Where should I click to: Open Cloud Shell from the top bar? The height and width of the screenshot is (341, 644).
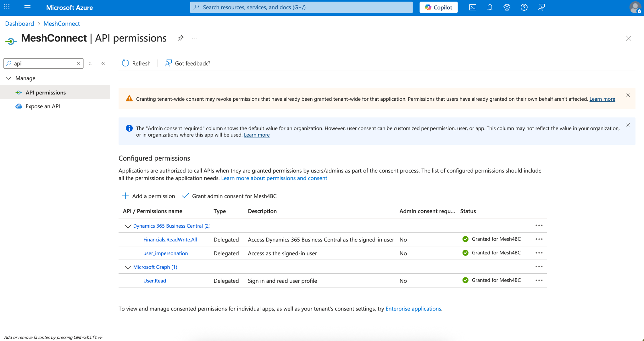[x=473, y=7]
